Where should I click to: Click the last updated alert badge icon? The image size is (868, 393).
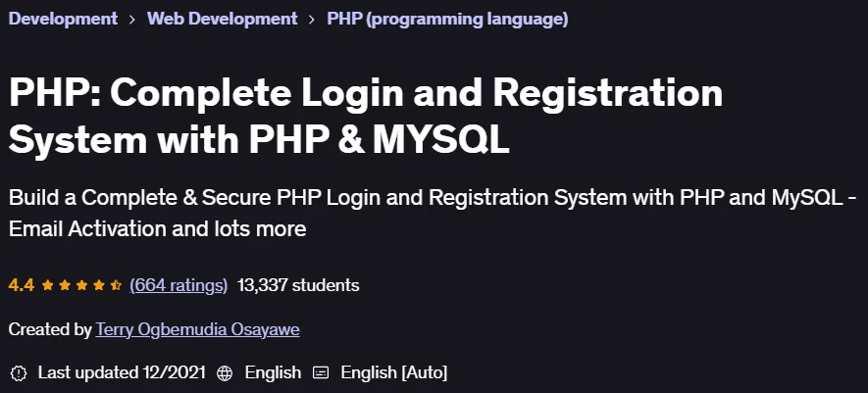pyautogui.click(x=19, y=373)
